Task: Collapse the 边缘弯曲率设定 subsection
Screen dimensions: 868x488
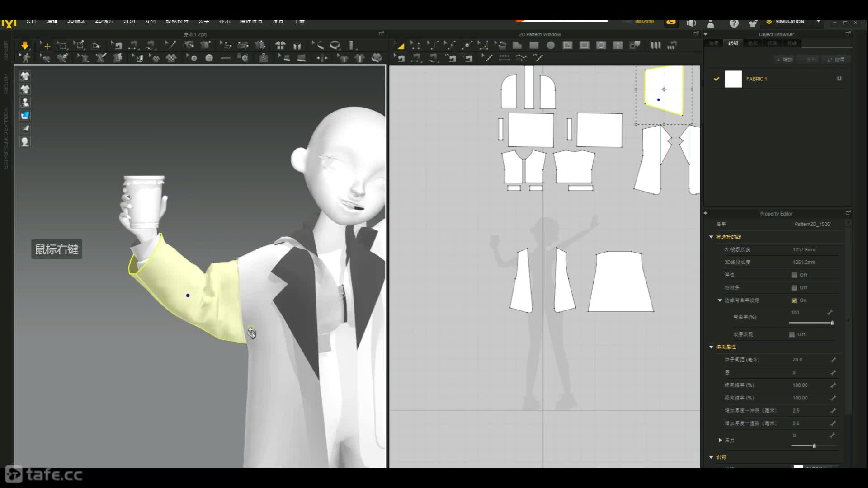Action: point(720,300)
